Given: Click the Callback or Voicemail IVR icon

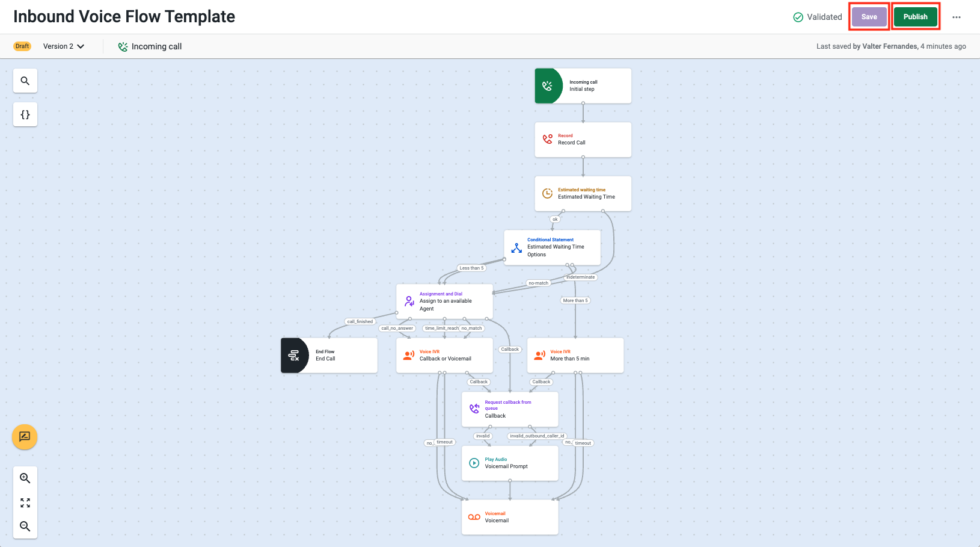Looking at the screenshot, I should point(409,355).
